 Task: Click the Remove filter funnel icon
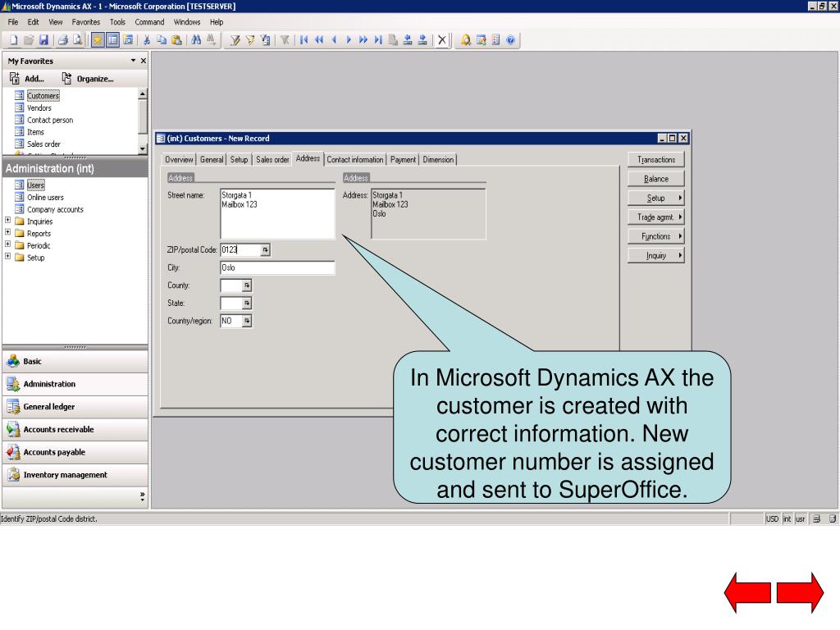tap(285, 40)
